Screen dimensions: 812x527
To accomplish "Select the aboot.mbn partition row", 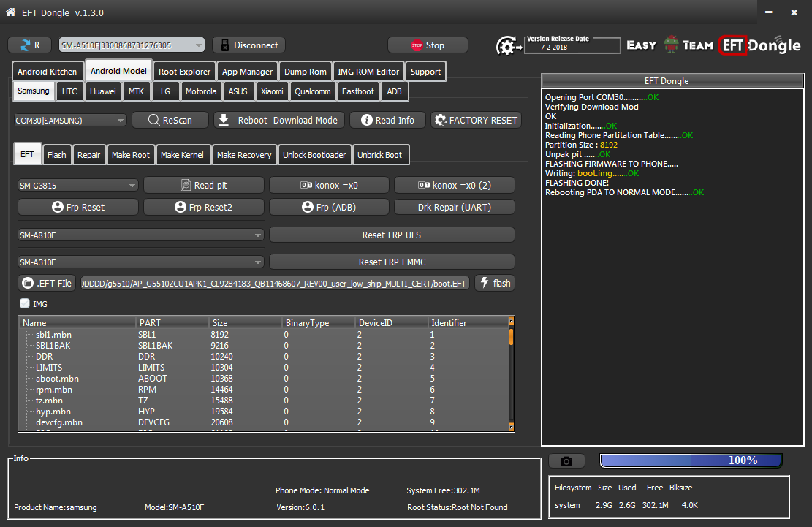I will (264, 379).
